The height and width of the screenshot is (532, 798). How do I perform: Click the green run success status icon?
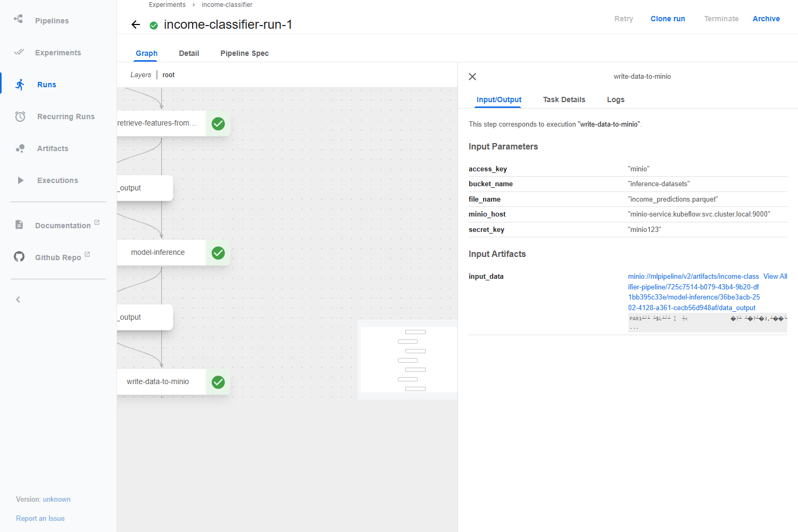tap(154, 25)
